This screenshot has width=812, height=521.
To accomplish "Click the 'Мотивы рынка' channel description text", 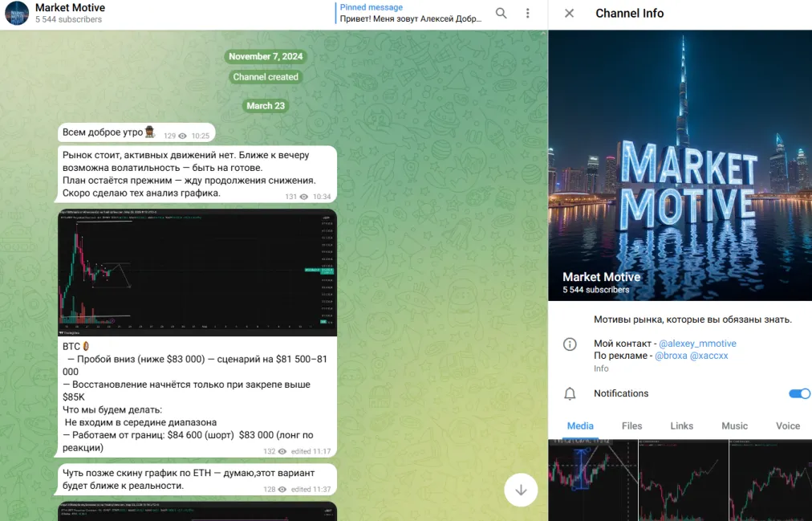I will [693, 320].
